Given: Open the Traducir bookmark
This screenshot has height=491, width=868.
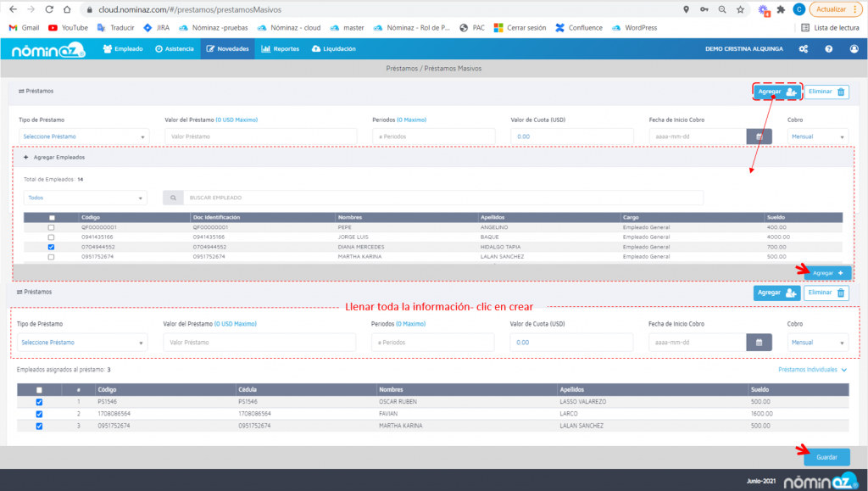Looking at the screenshot, I should (115, 28).
